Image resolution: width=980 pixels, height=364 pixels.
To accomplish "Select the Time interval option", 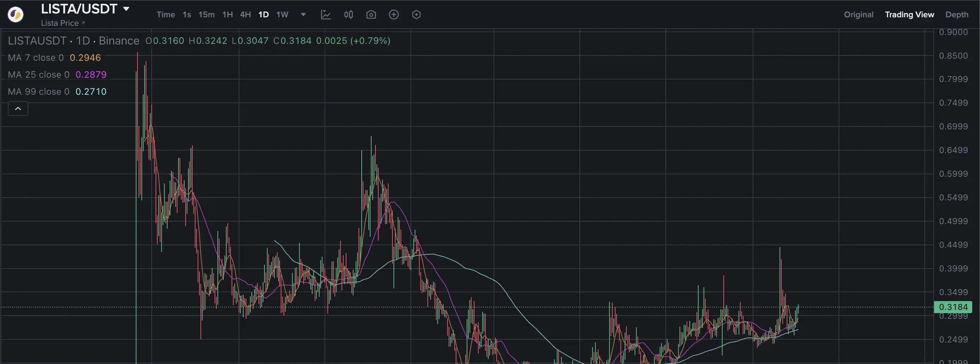I will point(165,14).
